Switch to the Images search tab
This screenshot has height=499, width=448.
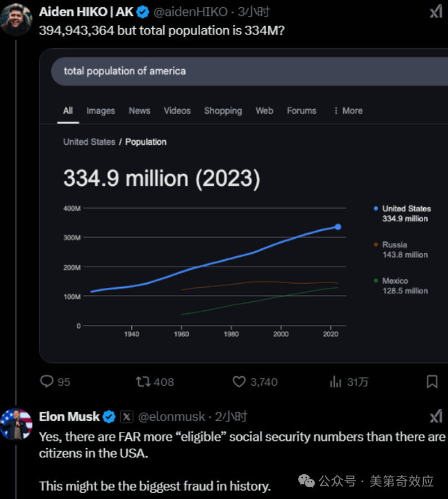(x=101, y=111)
